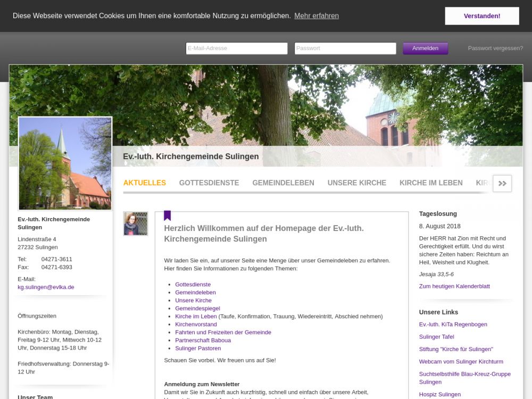Open the GEMEINDELEBEN menu item
Image resolution: width=532 pixels, height=399 pixels.
(x=283, y=183)
